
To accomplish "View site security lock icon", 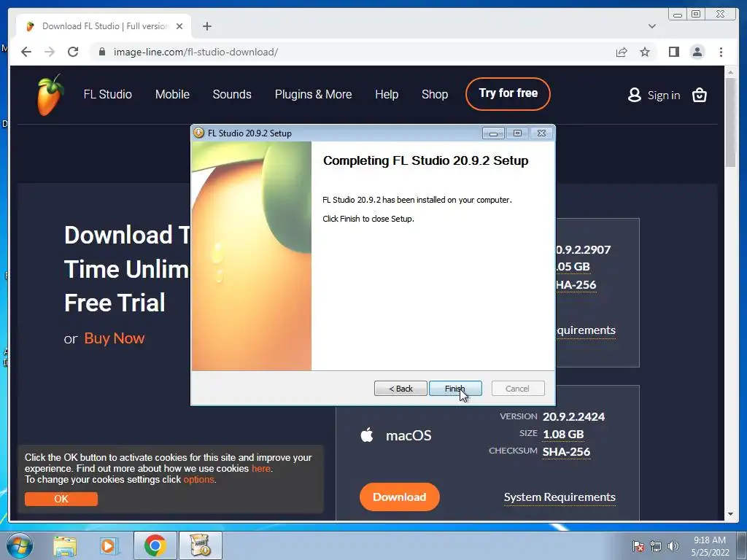I will pyautogui.click(x=101, y=52).
